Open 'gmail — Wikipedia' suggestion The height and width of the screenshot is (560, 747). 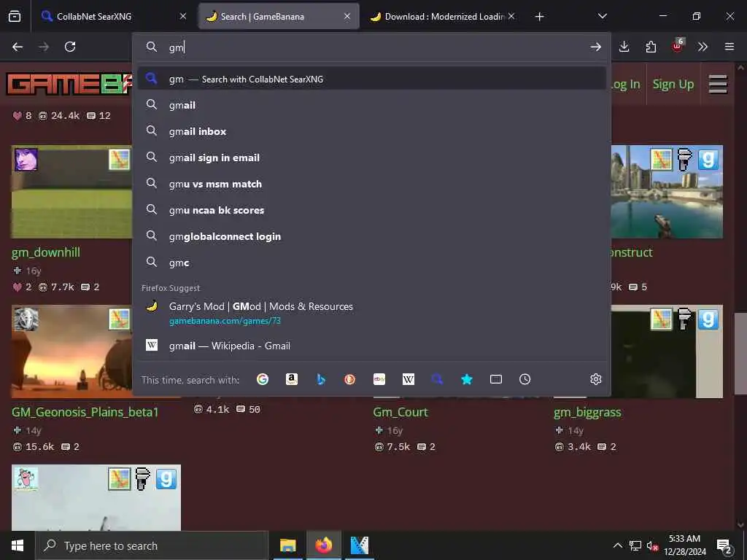tap(371, 346)
